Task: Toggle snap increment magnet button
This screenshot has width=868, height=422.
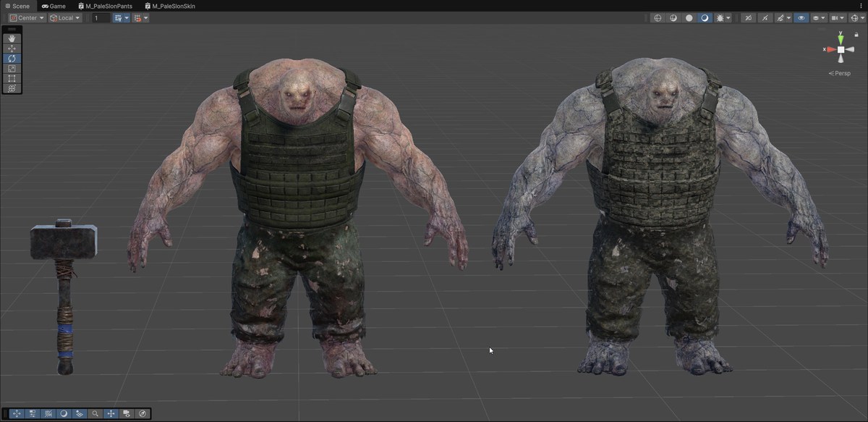Action: tap(137, 18)
